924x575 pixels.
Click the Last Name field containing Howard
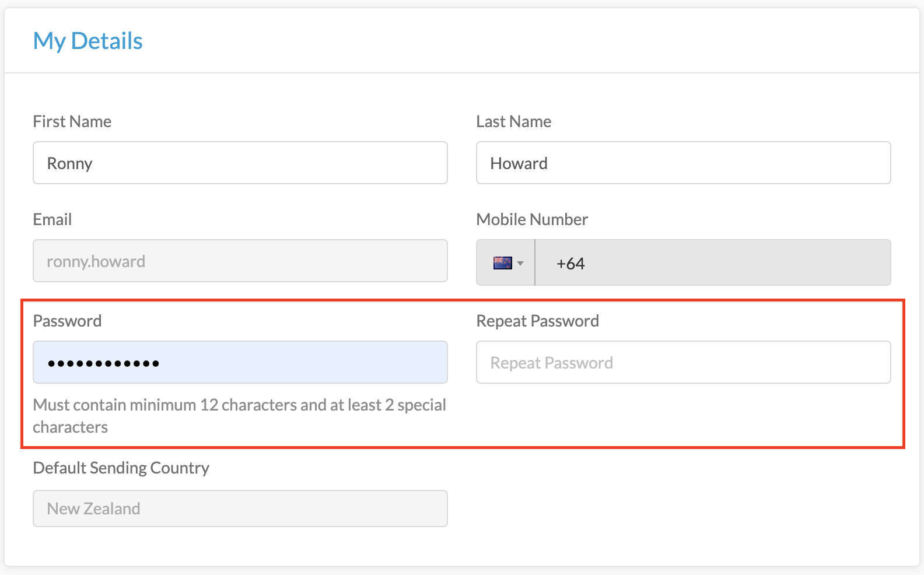pos(684,163)
